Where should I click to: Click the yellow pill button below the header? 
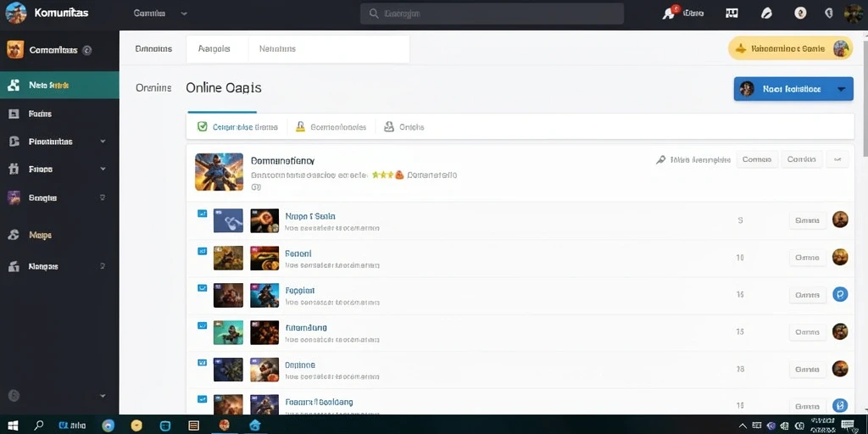790,48
